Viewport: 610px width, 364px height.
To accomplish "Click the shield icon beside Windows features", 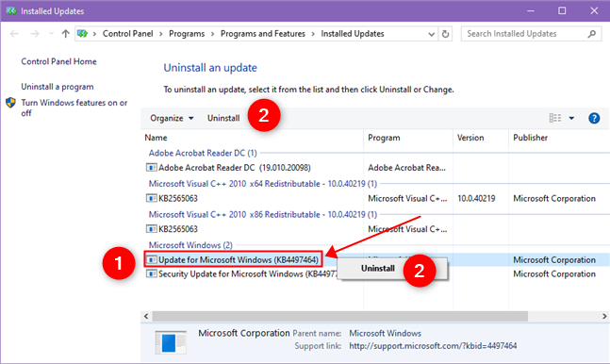I will tap(10, 103).
